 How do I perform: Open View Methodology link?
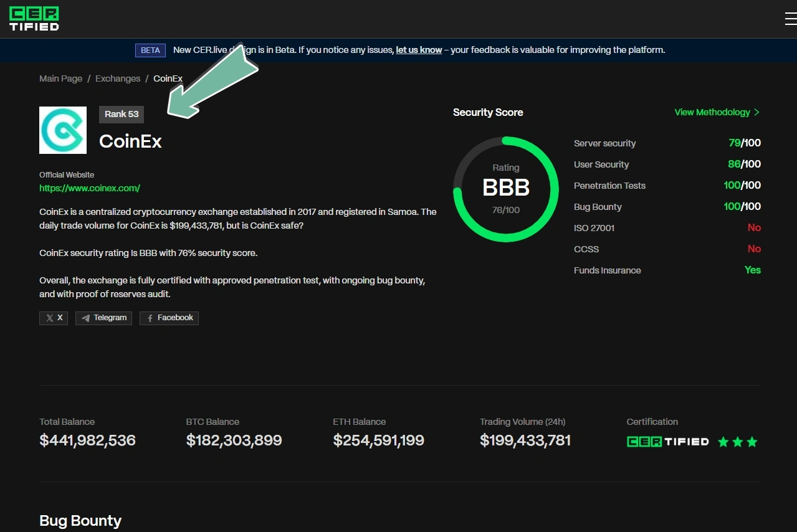717,112
